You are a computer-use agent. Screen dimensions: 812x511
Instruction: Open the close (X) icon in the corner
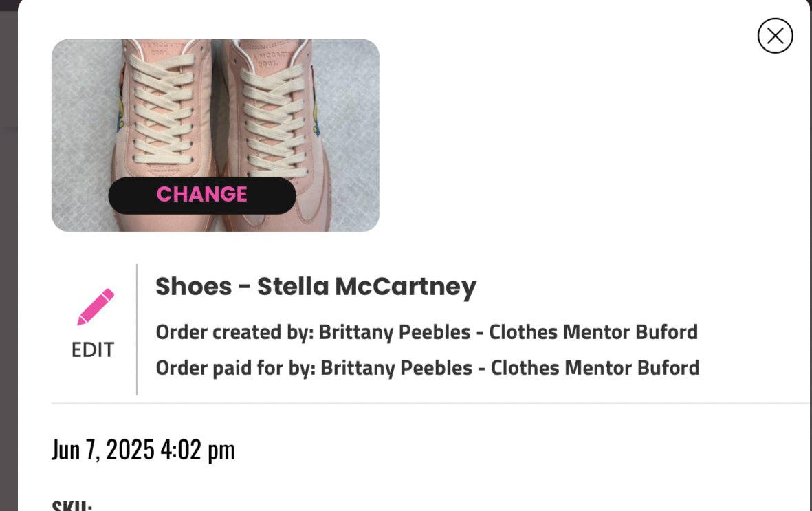coord(775,36)
